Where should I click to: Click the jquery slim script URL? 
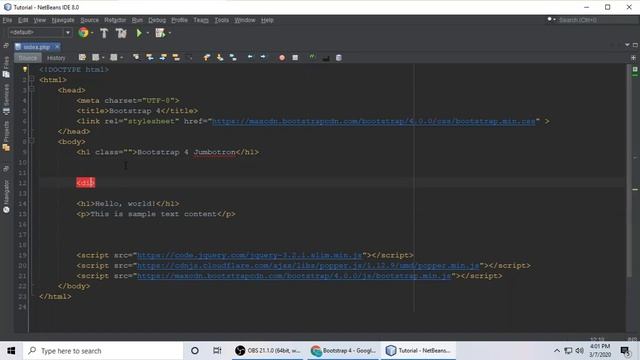click(x=250, y=255)
